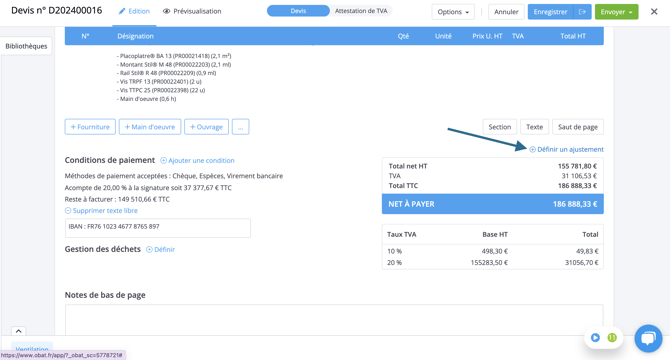Viewport: 670px width, 360px height.
Task: Open the Envoyer dropdown button
Action: pyautogui.click(x=616, y=12)
